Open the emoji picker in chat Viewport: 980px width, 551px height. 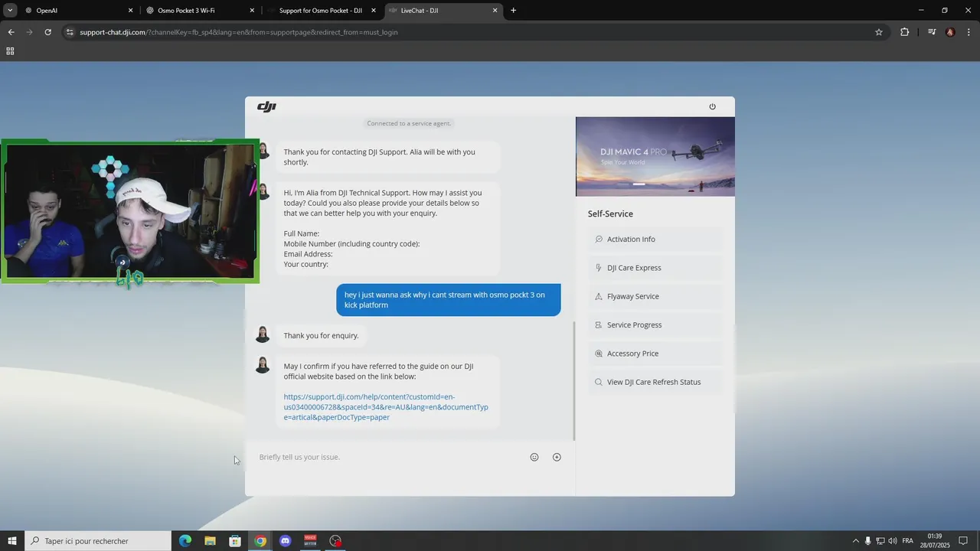534,457
